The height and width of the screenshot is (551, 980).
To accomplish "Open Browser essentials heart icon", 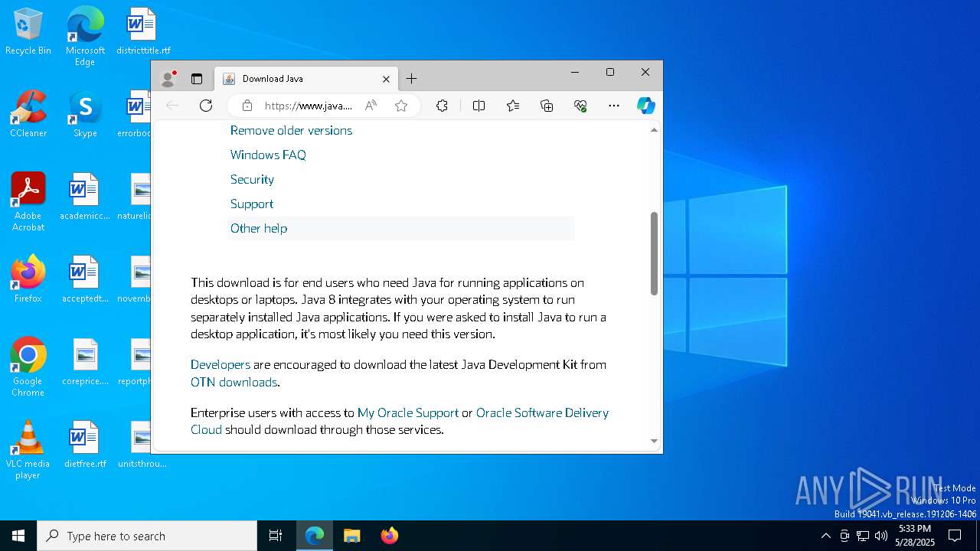I will click(580, 106).
